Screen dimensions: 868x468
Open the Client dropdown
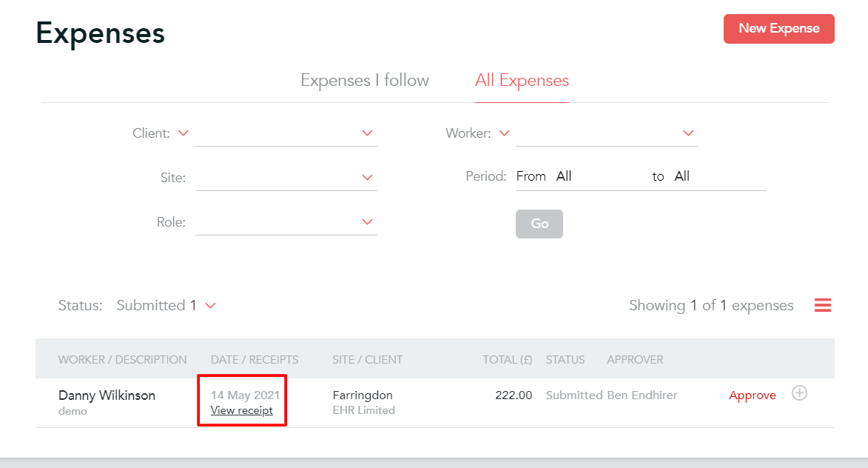366,133
